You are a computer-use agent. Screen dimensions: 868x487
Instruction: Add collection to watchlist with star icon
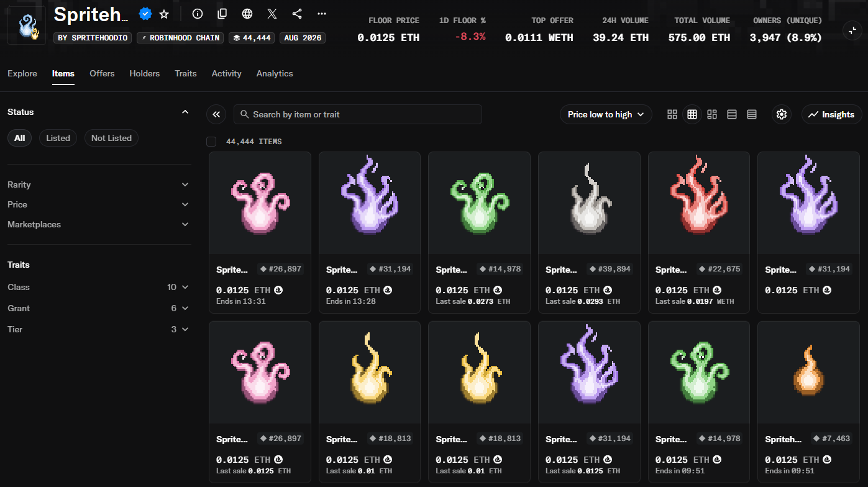[x=164, y=14]
